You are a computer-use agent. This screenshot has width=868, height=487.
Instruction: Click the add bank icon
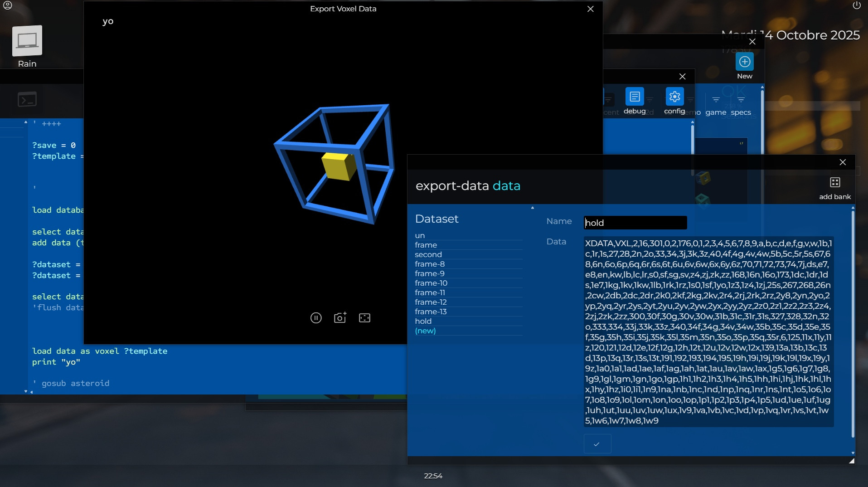pos(834,183)
